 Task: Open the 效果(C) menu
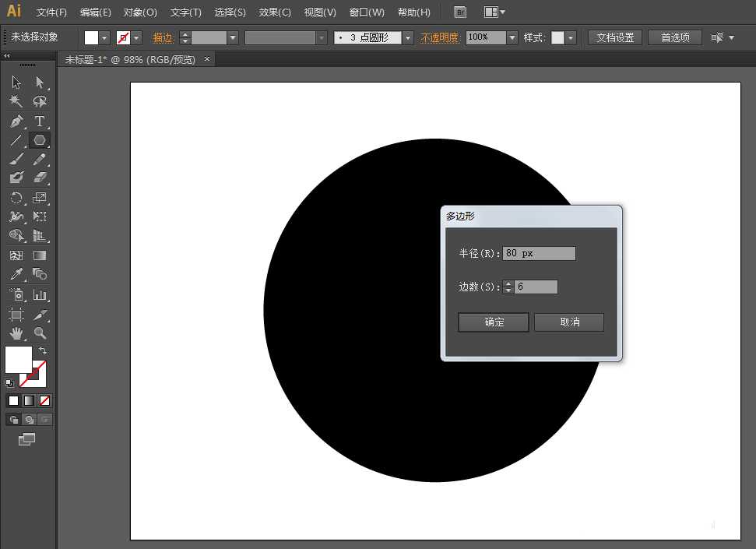tap(274, 12)
